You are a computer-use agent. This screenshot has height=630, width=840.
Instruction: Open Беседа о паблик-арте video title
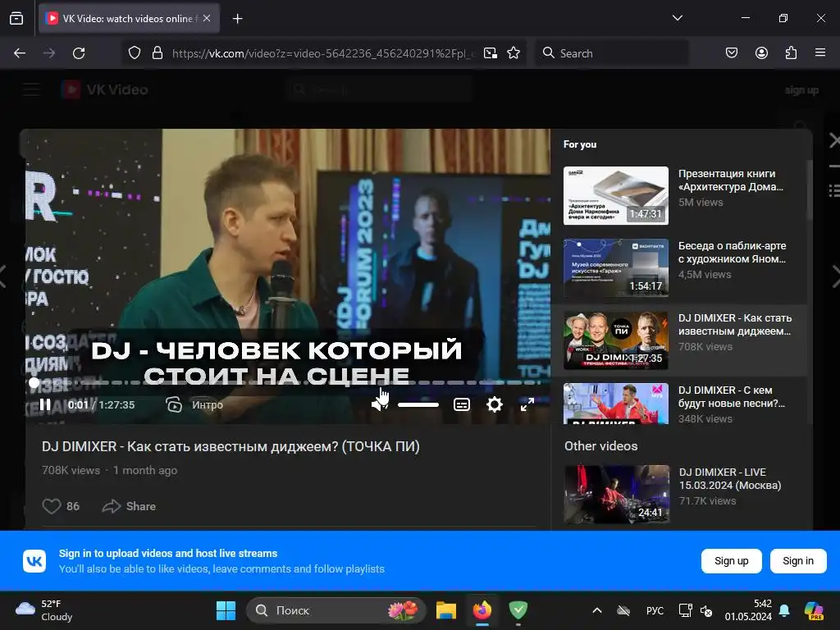pyautogui.click(x=732, y=253)
